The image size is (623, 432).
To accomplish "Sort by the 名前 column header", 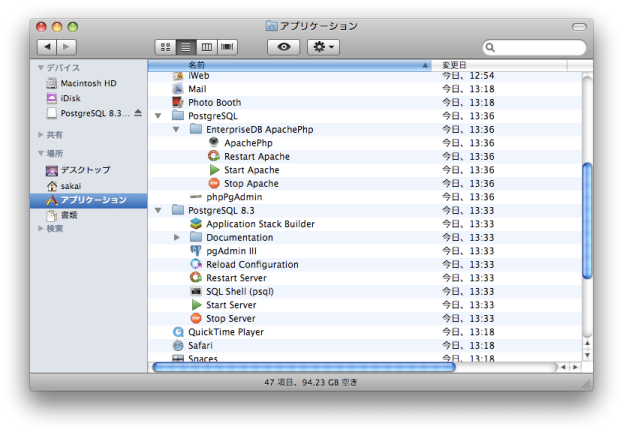I will click(x=289, y=65).
